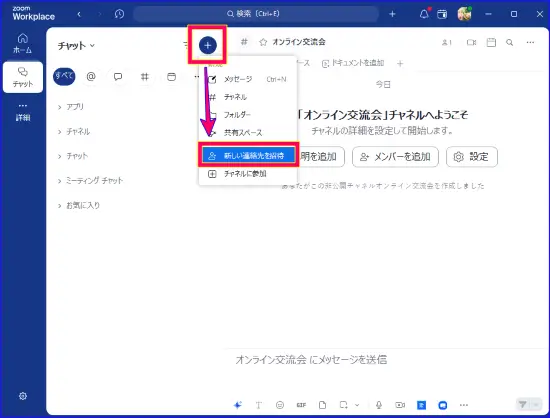Click the message input for オンライン交流会
The width and height of the screenshot is (550, 418).
[384, 360]
